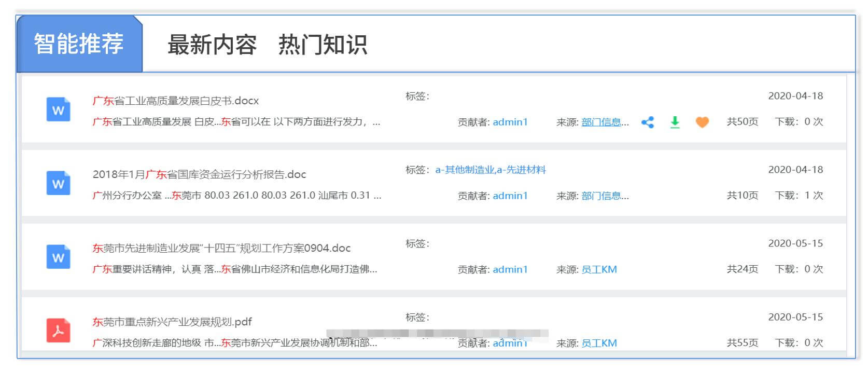Image resolution: width=868 pixels, height=371 pixels.
Task: Open 东莞市重点新兴产业发展规划.pdf
Action: (x=172, y=322)
